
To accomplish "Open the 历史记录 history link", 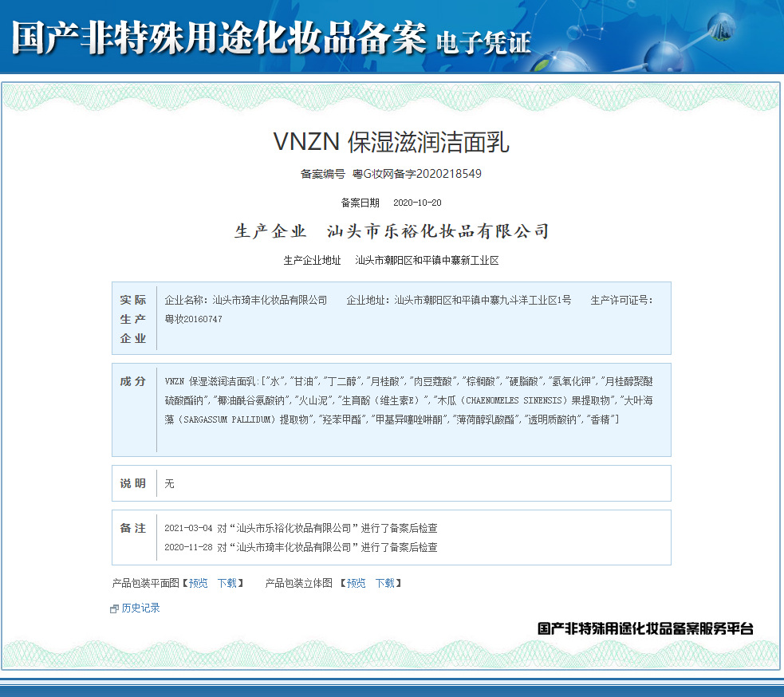I will tap(140, 608).
